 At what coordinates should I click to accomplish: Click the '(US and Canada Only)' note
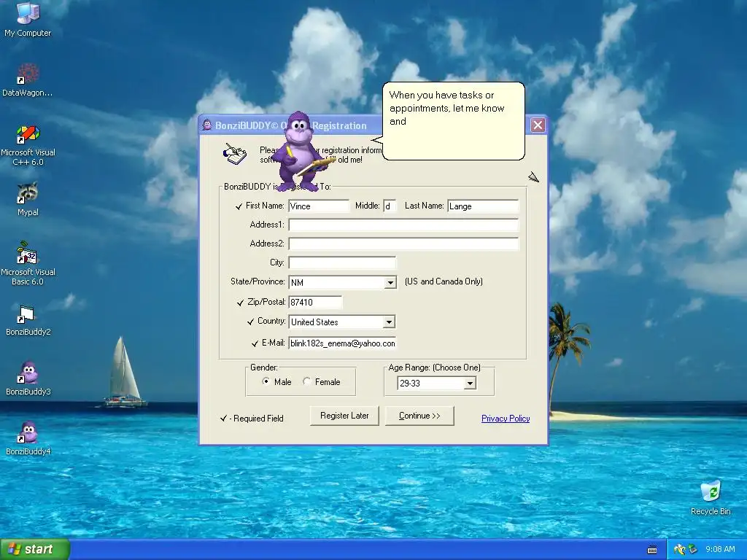(x=444, y=281)
